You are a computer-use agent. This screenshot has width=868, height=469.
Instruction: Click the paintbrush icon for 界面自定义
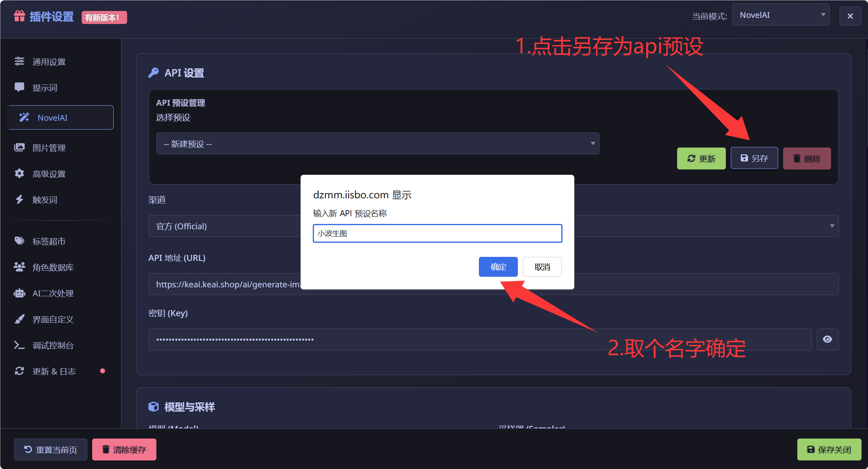pos(19,319)
